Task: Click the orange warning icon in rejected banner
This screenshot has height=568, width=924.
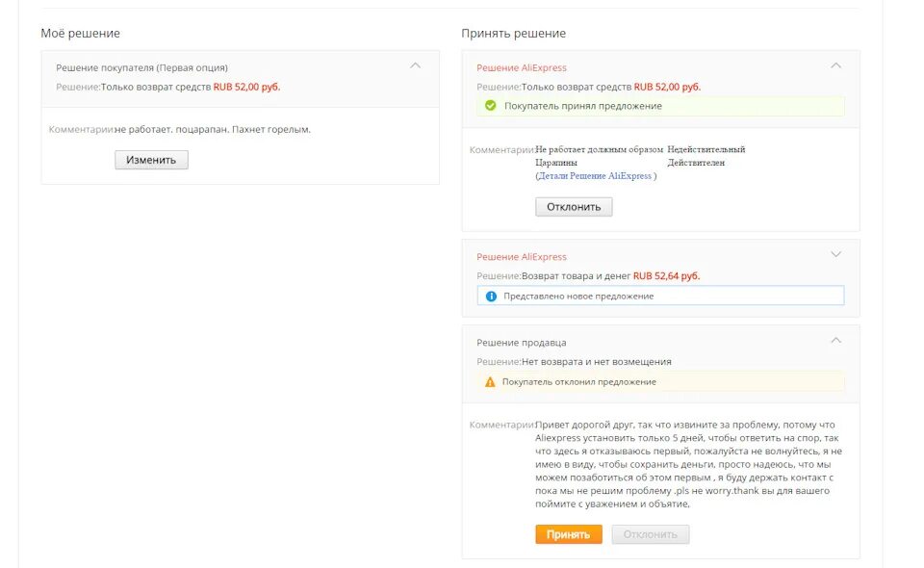Action: click(x=490, y=382)
